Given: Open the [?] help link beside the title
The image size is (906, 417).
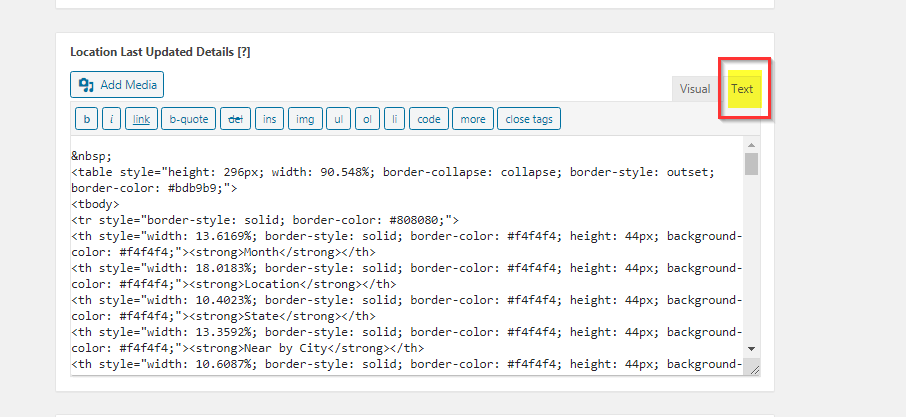Looking at the screenshot, I should [x=244, y=51].
